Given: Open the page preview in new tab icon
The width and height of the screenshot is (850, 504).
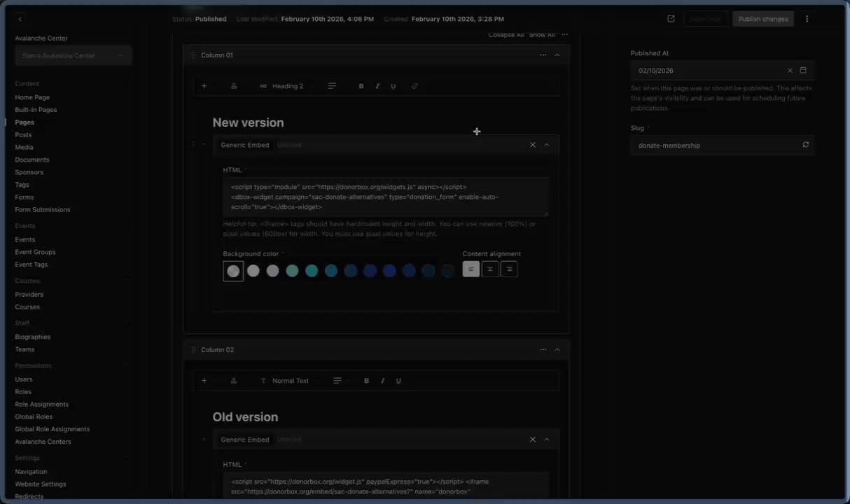Looking at the screenshot, I should pyautogui.click(x=671, y=19).
